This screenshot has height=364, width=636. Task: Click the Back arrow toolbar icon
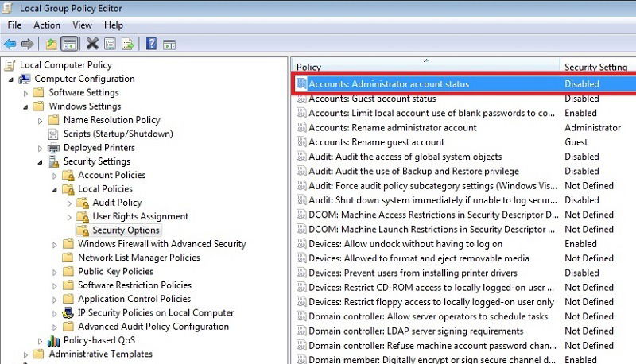[10, 44]
